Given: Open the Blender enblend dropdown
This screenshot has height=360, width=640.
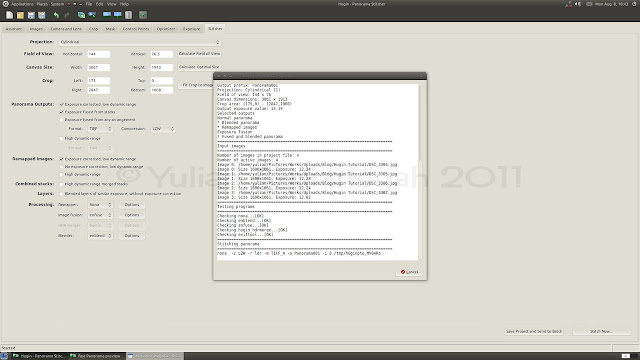Looking at the screenshot, I should [x=100, y=236].
